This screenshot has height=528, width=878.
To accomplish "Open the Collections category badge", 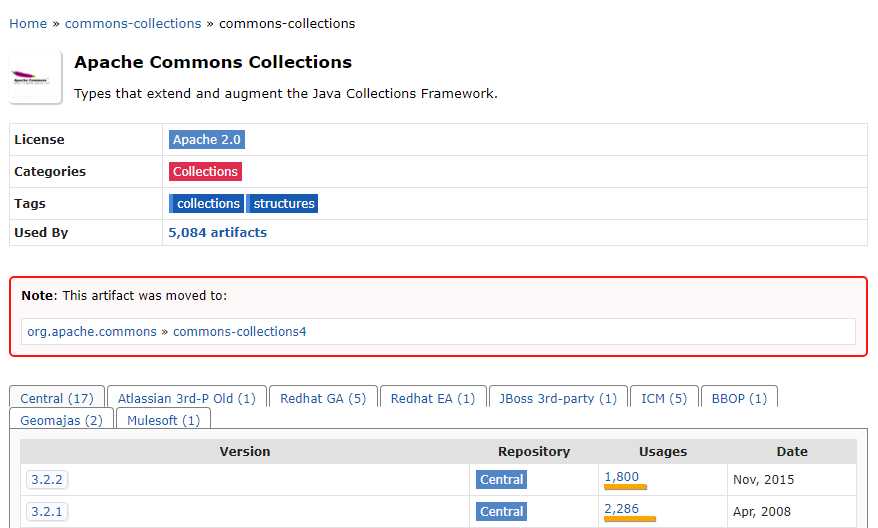I will tap(205, 172).
